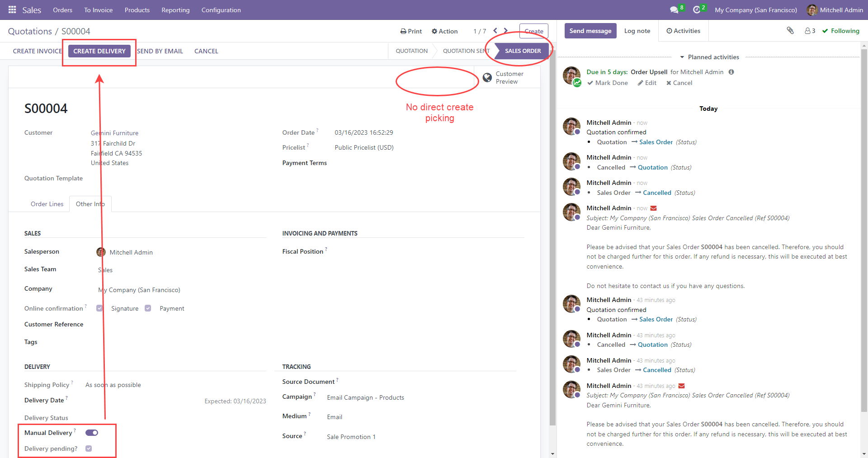Toggle the Delivery pending checkbox

89,449
